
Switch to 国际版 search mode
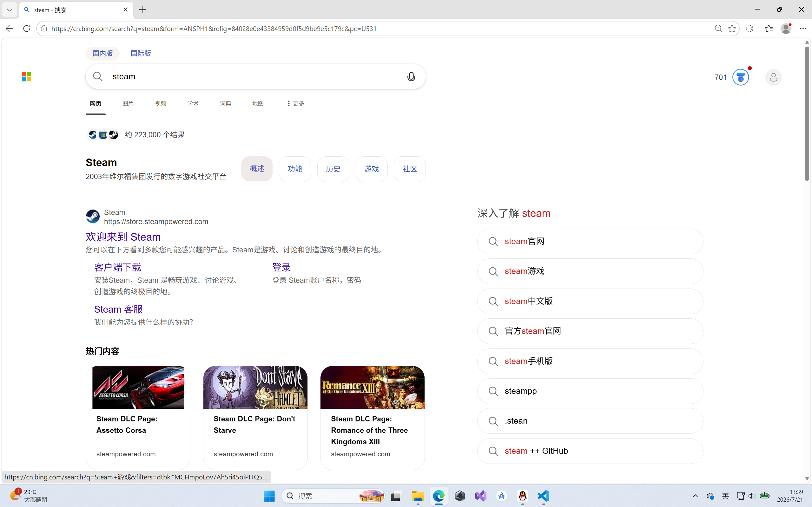(141, 53)
